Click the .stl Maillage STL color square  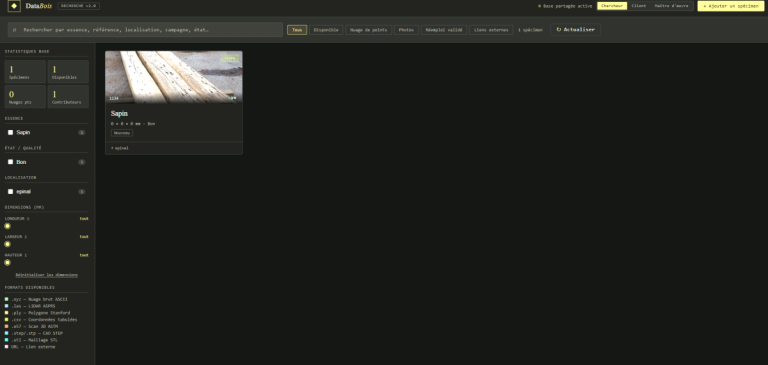tap(7, 340)
